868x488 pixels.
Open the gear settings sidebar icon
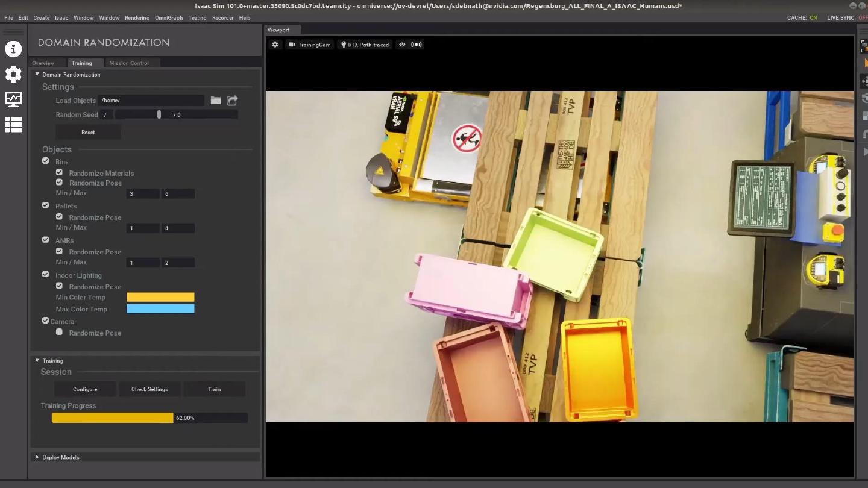(13, 74)
